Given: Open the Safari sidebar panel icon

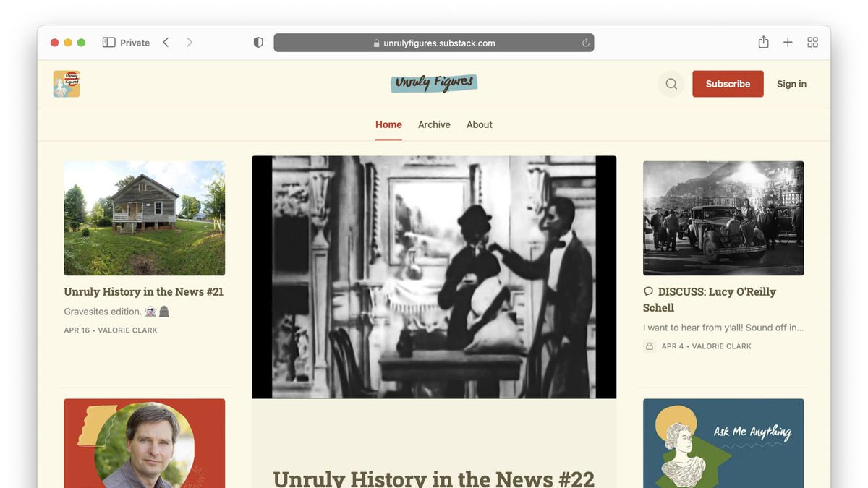Looking at the screenshot, I should click(109, 43).
